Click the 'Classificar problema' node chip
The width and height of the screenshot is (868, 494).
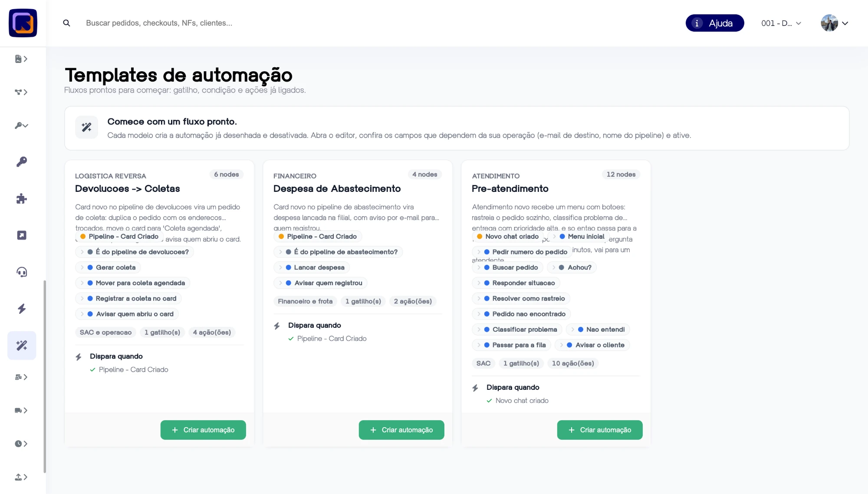tap(517, 329)
